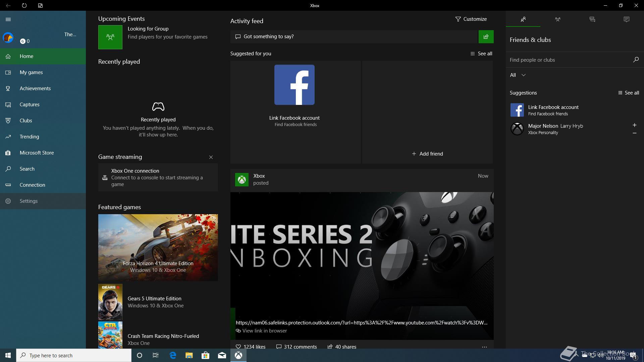Open Trending section

pos(43,137)
